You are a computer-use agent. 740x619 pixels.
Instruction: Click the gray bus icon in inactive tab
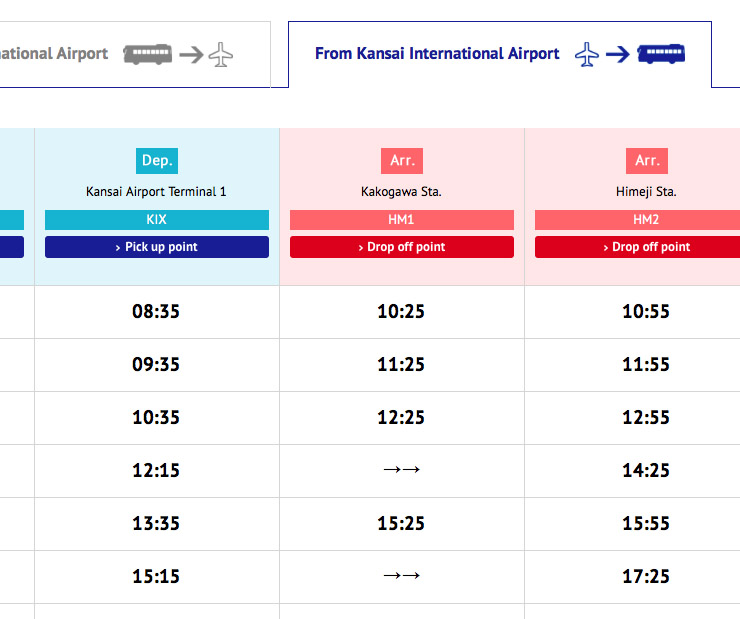point(147,54)
